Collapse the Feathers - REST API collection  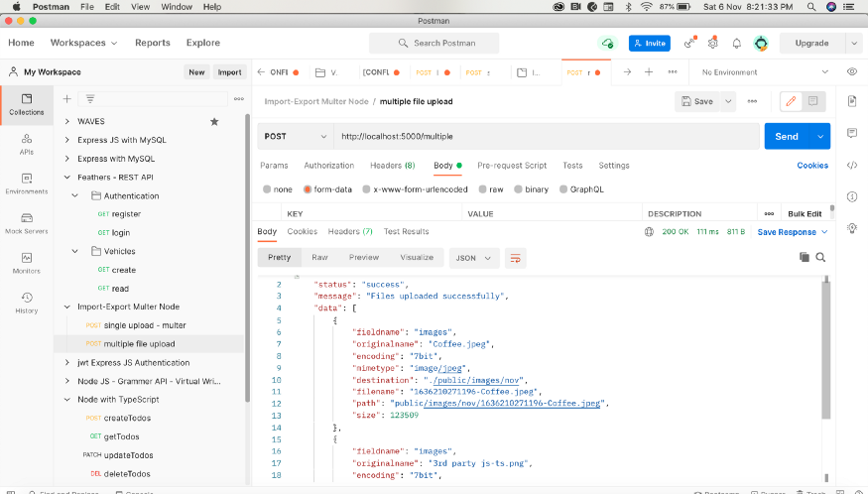pos(67,178)
